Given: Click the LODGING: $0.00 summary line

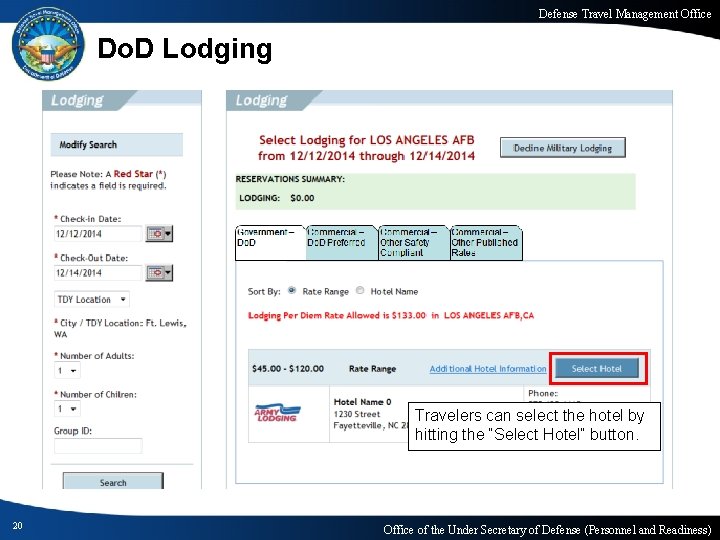Looking at the screenshot, I should coord(277,198).
